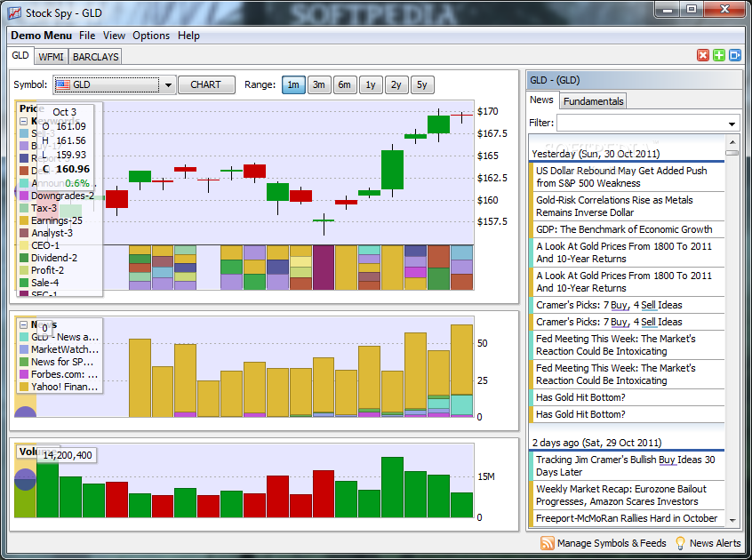Screen dimensions: 752x560
Task: Click the US flag icon in Symbol box
Action: point(62,84)
